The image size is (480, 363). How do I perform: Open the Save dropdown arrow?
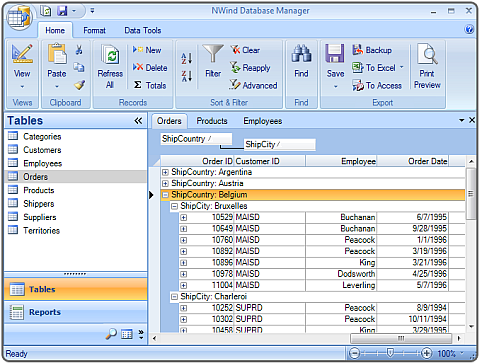(x=335, y=87)
